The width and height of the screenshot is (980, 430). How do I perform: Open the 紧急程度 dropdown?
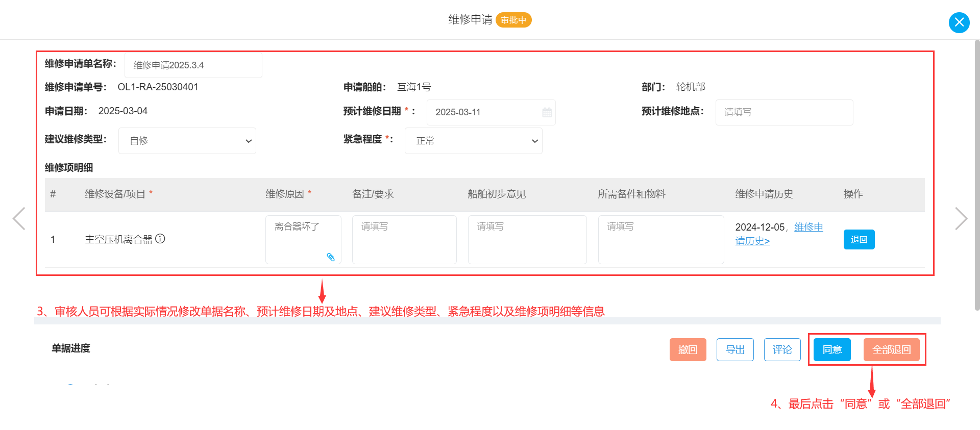pos(474,141)
